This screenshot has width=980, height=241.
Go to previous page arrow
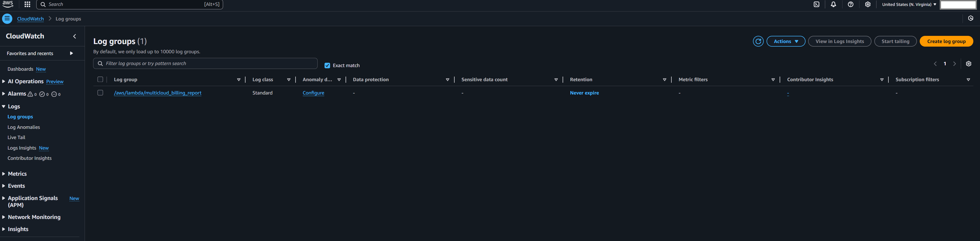(x=935, y=64)
